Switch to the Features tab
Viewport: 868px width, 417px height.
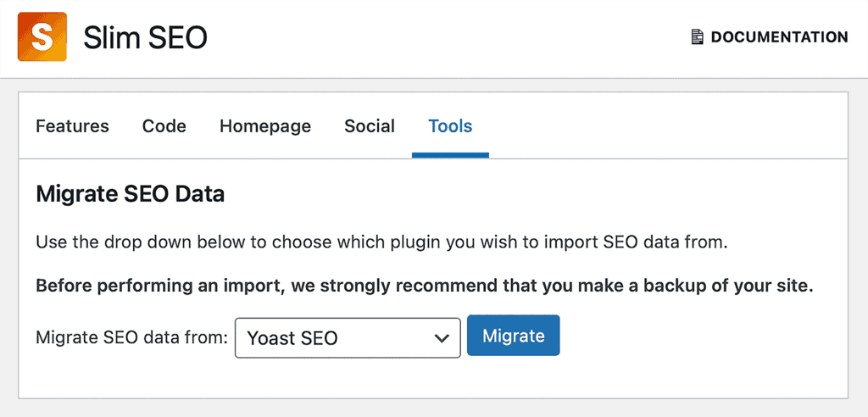72,126
